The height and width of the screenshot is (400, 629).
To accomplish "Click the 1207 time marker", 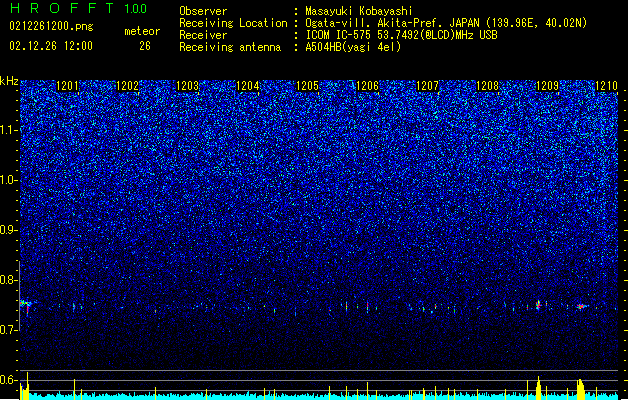I will pos(428,86).
